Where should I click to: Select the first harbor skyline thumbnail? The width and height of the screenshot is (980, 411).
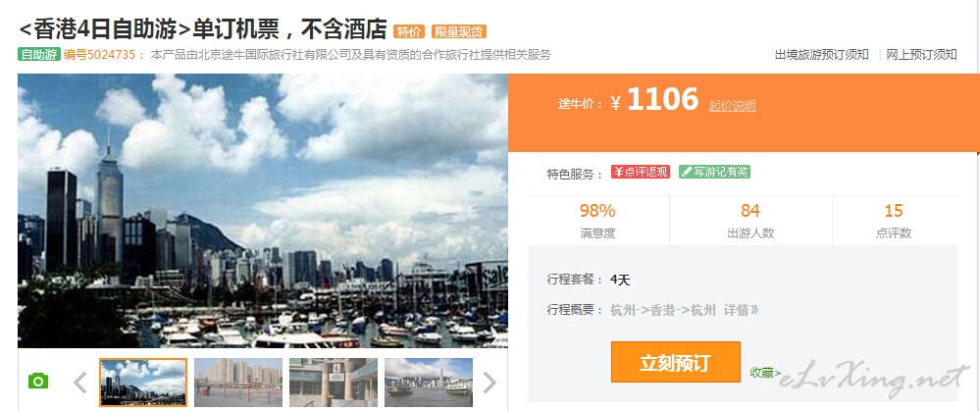tap(143, 383)
